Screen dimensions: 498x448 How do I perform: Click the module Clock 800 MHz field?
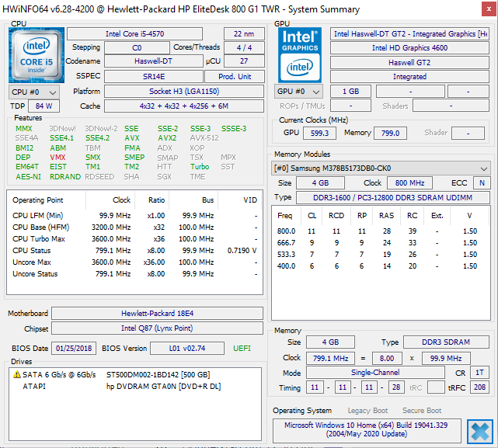tap(409, 183)
